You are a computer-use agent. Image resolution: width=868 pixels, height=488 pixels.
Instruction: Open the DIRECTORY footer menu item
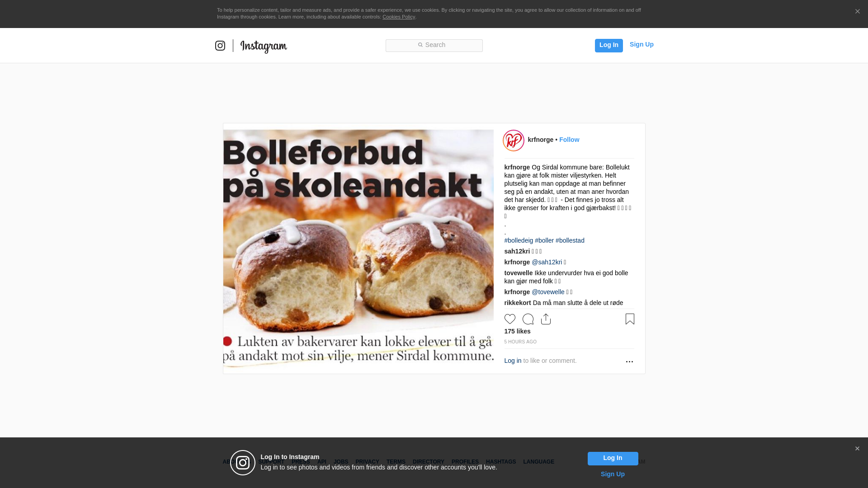(x=429, y=462)
